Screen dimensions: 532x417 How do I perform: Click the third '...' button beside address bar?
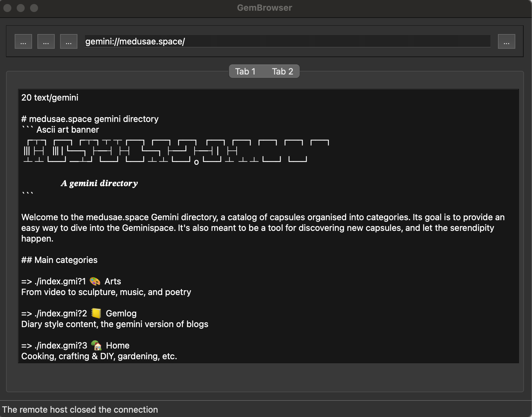[x=69, y=41]
